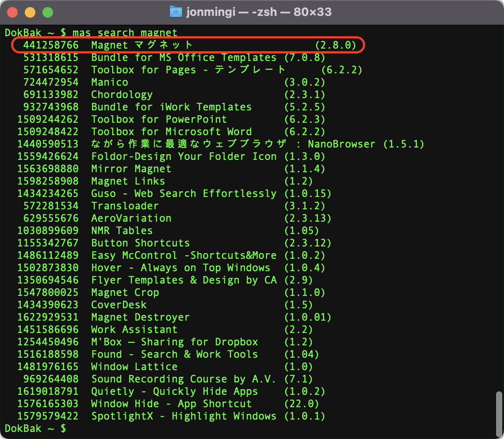Click 'Bundle for iWork Templates' entry
The height and width of the screenshot is (439, 504).
tap(172, 107)
